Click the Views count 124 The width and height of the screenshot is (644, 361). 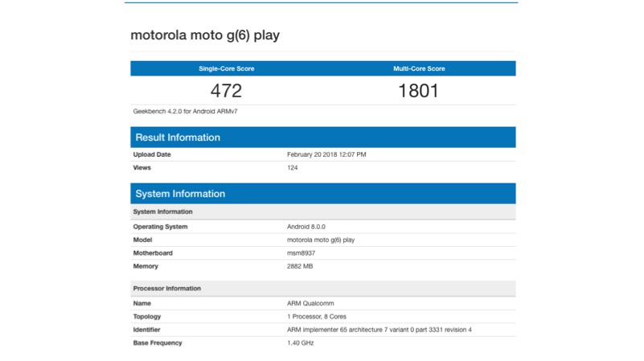coord(293,168)
